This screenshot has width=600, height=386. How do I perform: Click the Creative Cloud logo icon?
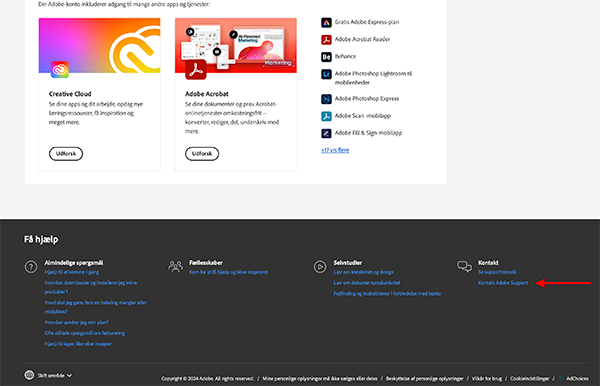[60, 70]
